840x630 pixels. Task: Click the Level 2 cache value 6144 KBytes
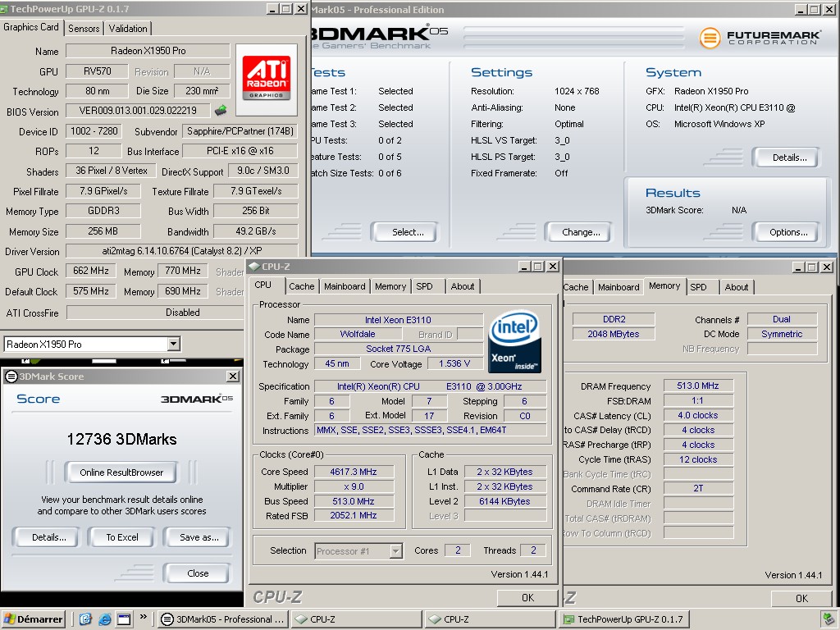click(x=504, y=501)
